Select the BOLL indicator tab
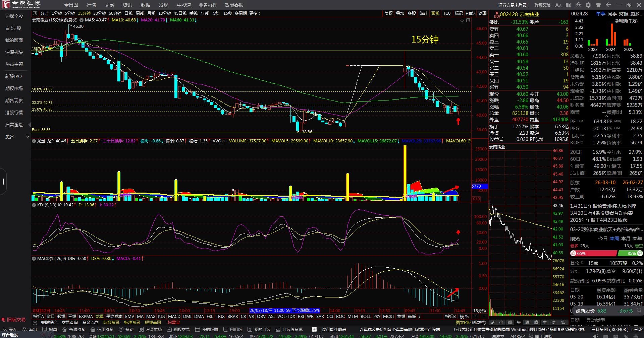Image resolution: width=644 pixels, height=338 pixels. click(x=366, y=317)
